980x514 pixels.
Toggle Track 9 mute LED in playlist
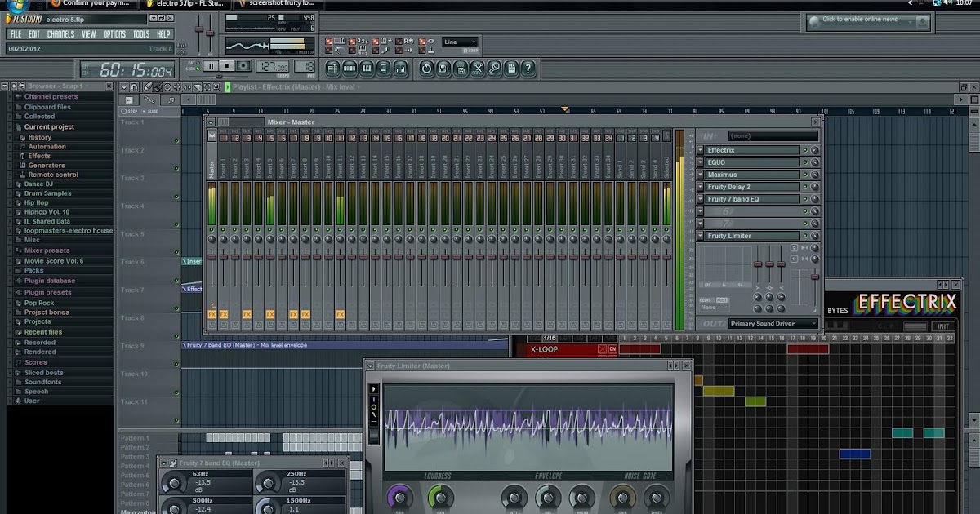point(176,363)
